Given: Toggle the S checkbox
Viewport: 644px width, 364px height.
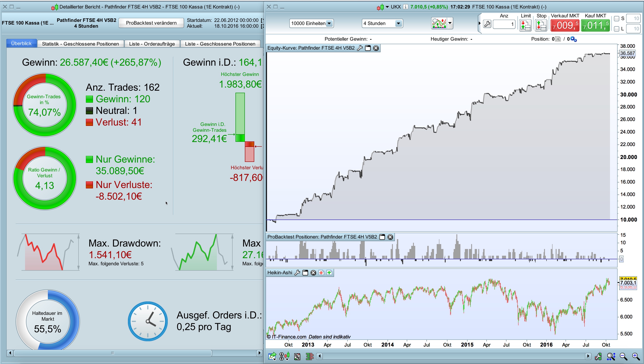Looking at the screenshot, I should [616, 19].
